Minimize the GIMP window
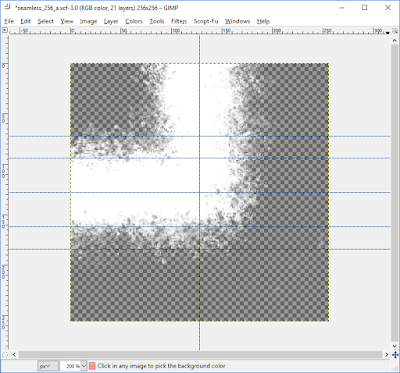Image resolution: width=400 pixels, height=373 pixels. [342, 7]
